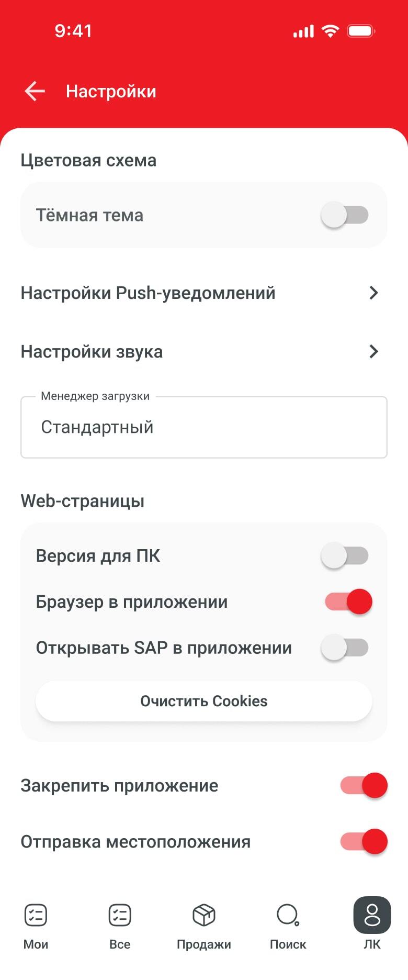
Task: Open Менеджер загрузки dropdown field
Action: (204, 427)
